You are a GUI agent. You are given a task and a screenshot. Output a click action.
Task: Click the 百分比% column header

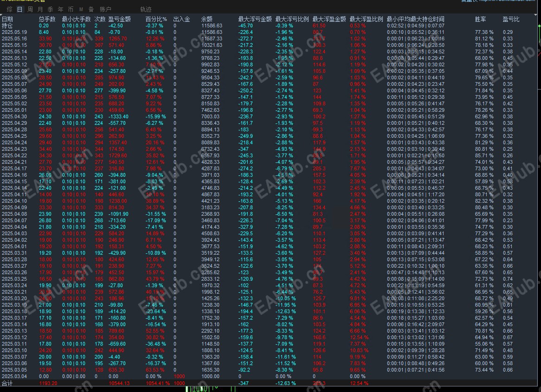[156, 19]
